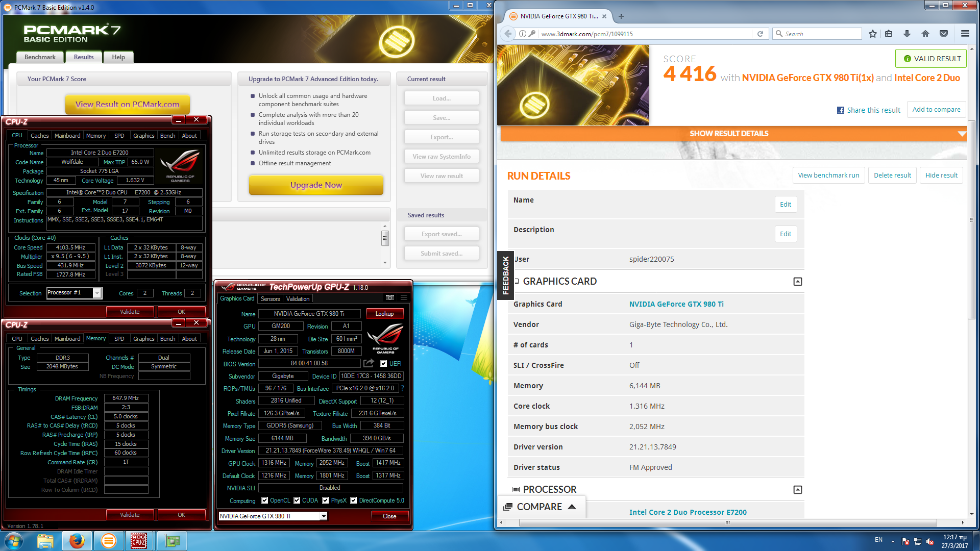Toggle the CUDA checkbox in GPU-Z
The width and height of the screenshot is (980, 551).
coord(297,500)
